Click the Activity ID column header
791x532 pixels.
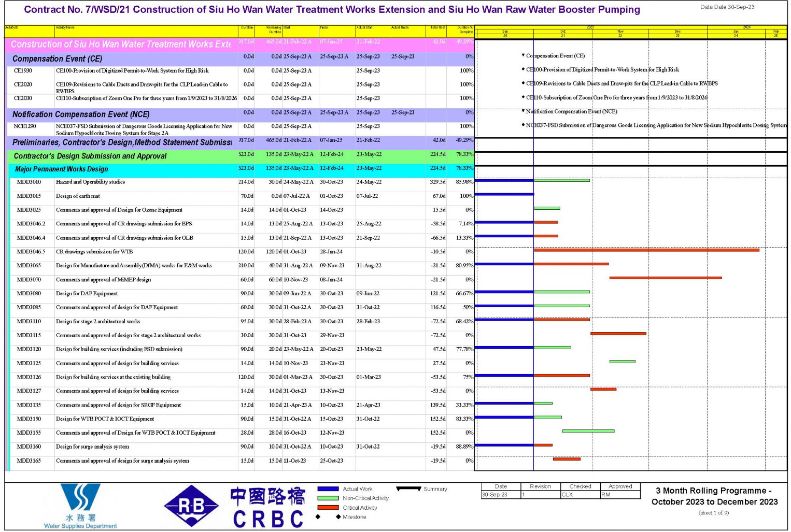coord(30,31)
